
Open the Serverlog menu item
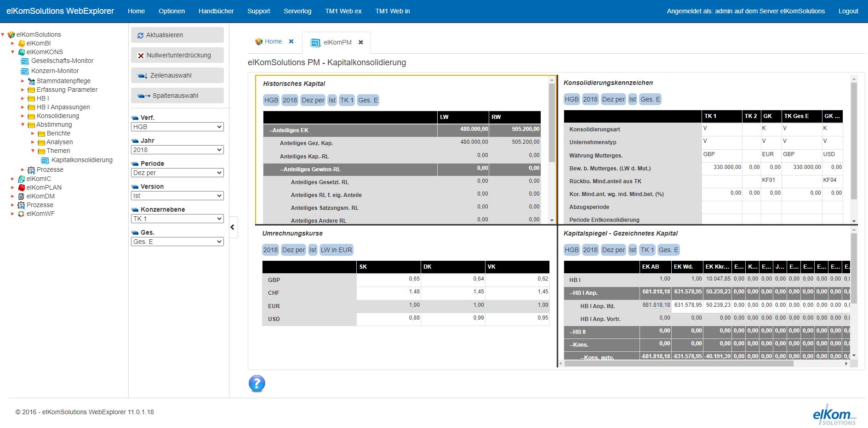click(297, 11)
